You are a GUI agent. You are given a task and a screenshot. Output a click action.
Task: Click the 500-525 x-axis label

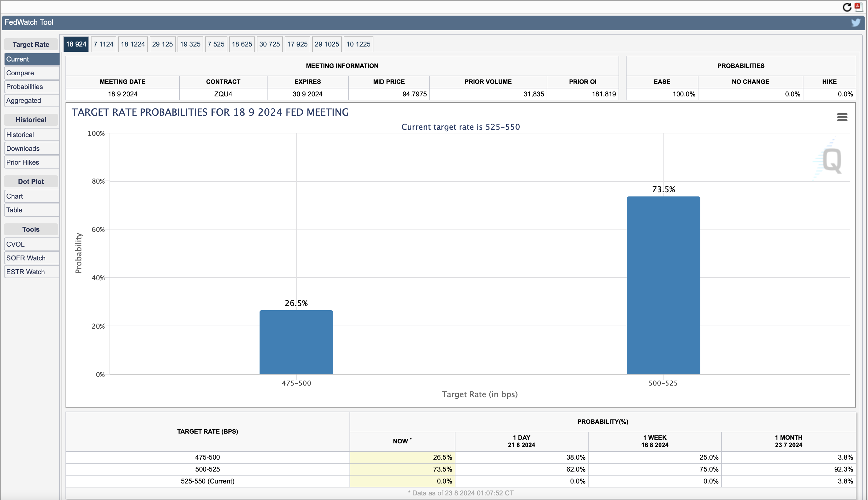pos(663,383)
